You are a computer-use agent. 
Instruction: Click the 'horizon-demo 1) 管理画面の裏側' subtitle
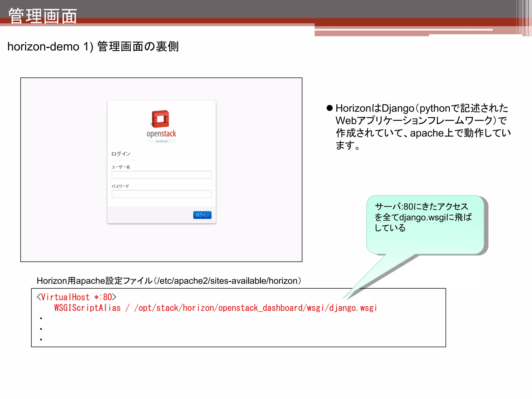[x=93, y=46]
